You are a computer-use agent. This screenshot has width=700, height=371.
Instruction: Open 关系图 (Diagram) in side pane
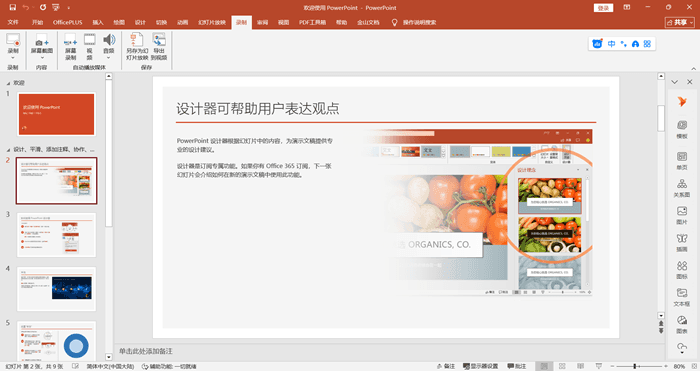[x=682, y=188]
